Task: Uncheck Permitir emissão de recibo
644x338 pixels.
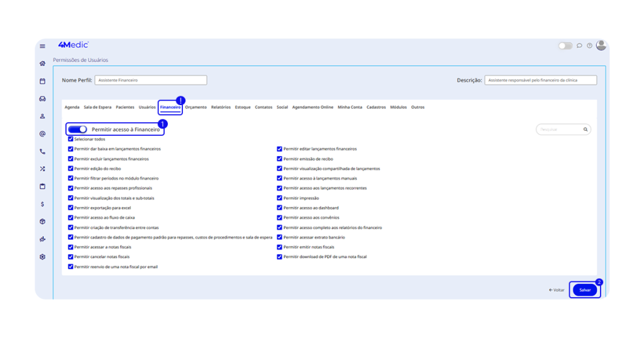Action: click(280, 159)
